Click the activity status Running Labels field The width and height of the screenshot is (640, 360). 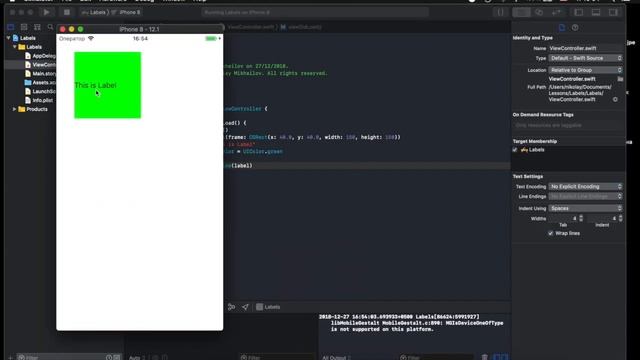(315, 12)
